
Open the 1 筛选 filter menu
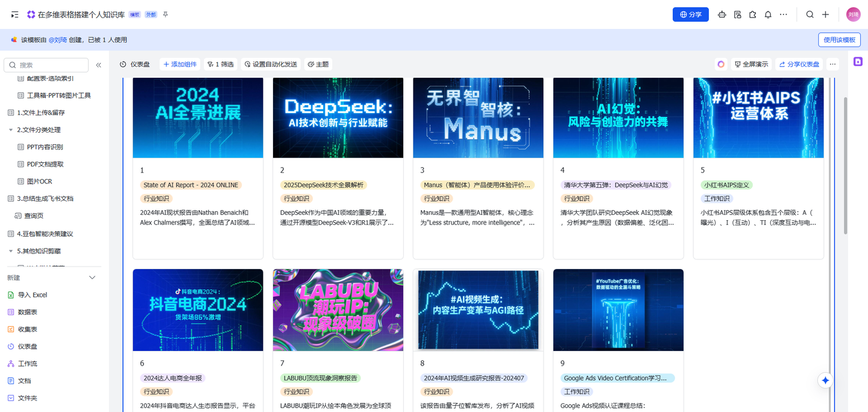(220, 64)
